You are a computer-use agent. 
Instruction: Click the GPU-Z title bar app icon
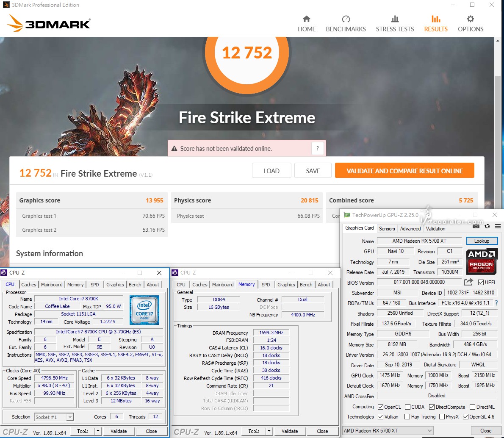(x=347, y=215)
